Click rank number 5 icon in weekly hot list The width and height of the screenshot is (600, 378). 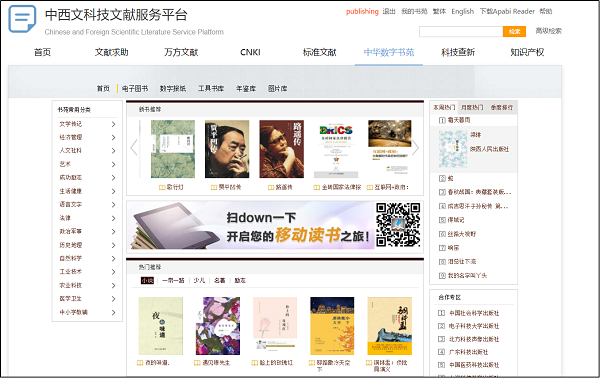coord(442,220)
